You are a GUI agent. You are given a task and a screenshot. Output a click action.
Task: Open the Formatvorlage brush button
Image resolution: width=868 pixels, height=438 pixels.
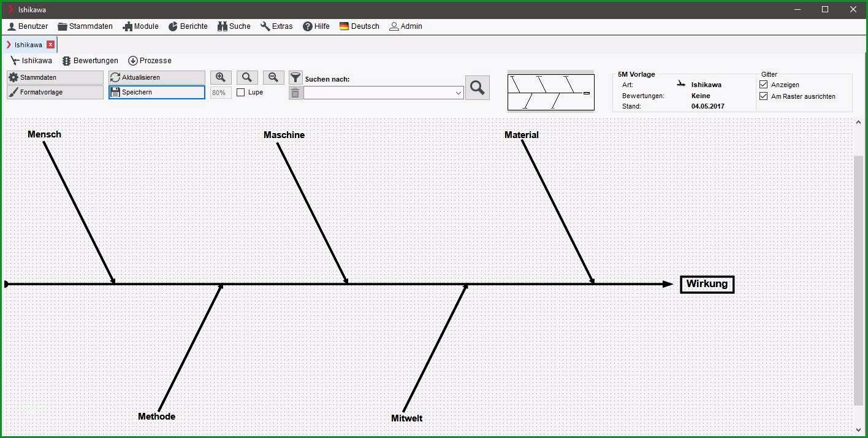point(55,92)
